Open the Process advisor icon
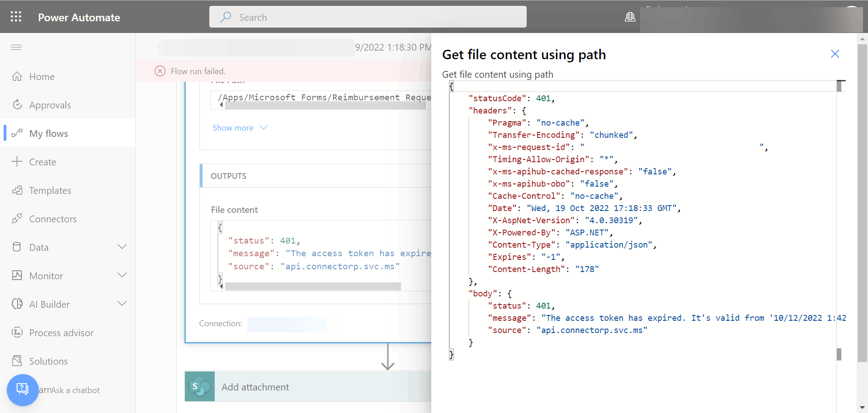The image size is (868, 413). tap(17, 333)
